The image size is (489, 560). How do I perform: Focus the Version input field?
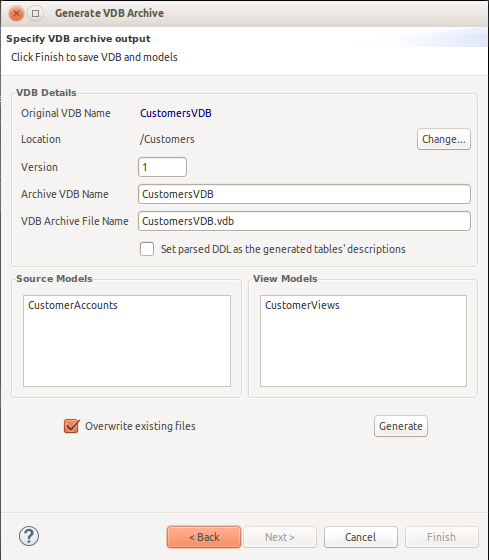[x=163, y=167]
